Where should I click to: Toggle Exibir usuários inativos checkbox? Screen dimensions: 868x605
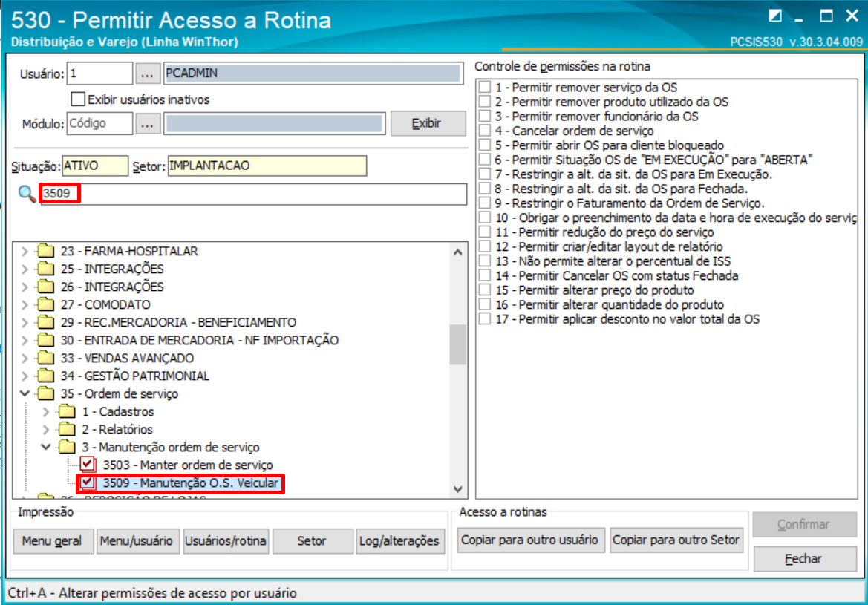(78, 99)
